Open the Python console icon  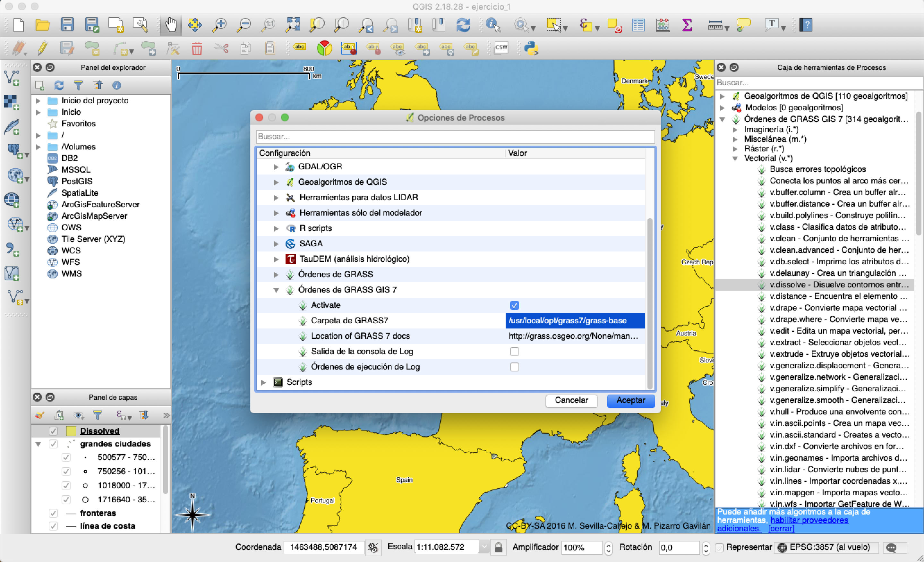531,48
